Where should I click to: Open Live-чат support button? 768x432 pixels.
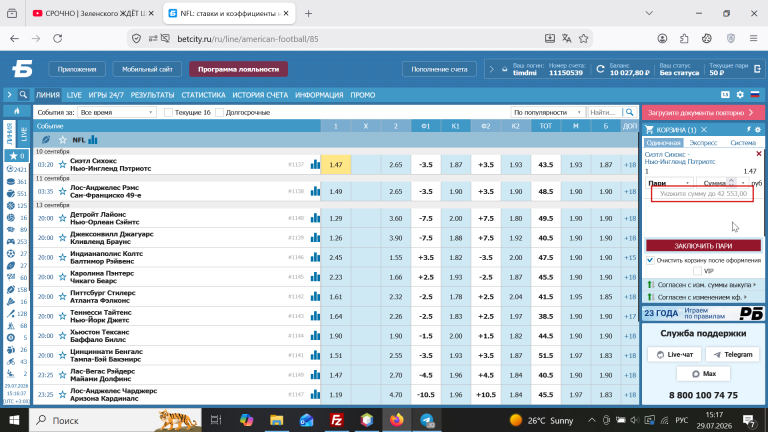click(674, 354)
